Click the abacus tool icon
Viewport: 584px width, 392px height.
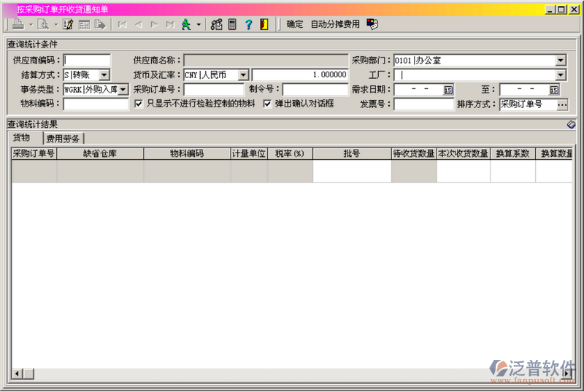tap(216, 25)
